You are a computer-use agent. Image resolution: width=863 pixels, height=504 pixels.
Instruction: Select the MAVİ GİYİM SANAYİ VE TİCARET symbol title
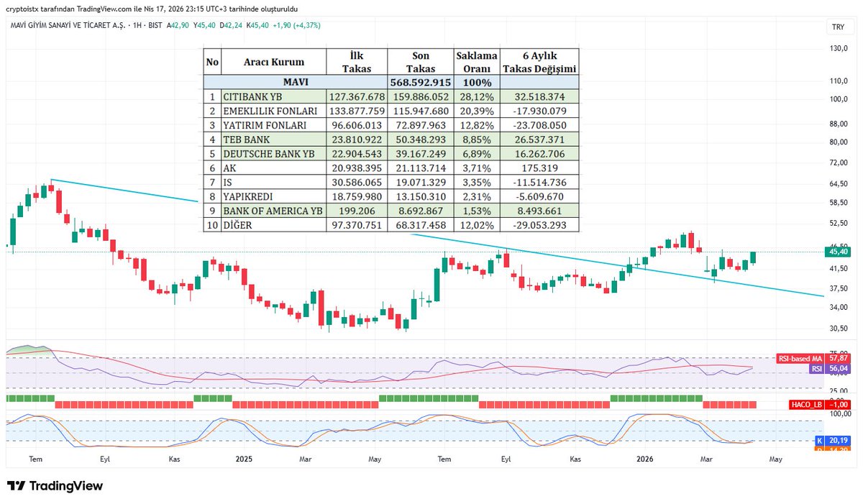coord(68,25)
